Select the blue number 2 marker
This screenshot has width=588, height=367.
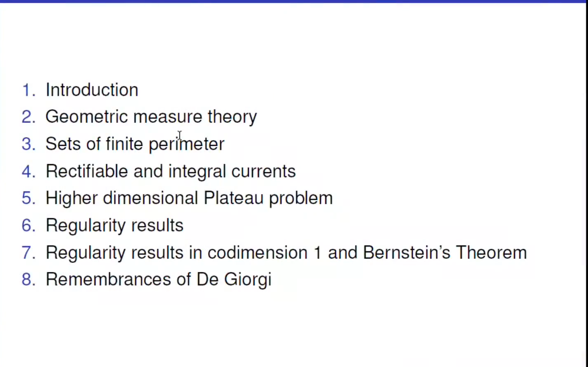(28, 117)
